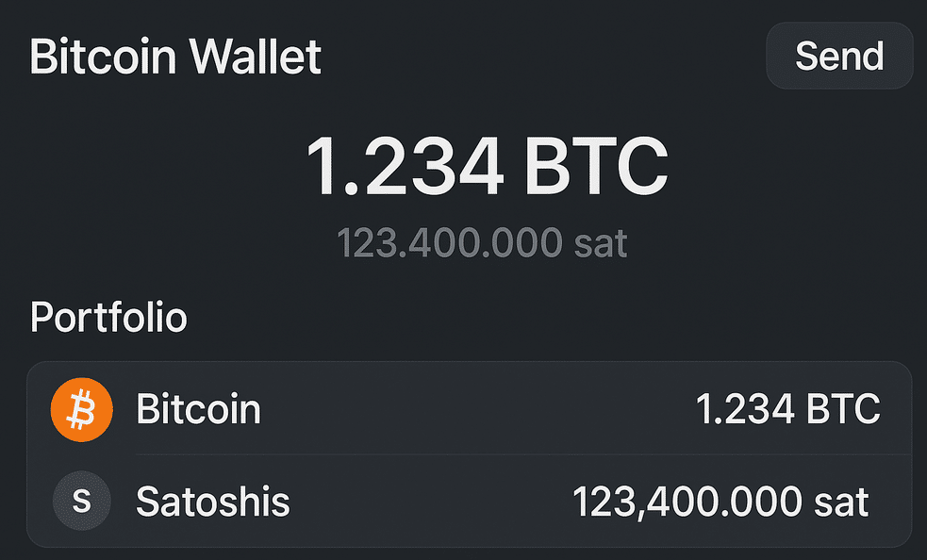Select the Bitcoin label in Portfolio list
Screen dimensions: 927x560
tap(199, 408)
